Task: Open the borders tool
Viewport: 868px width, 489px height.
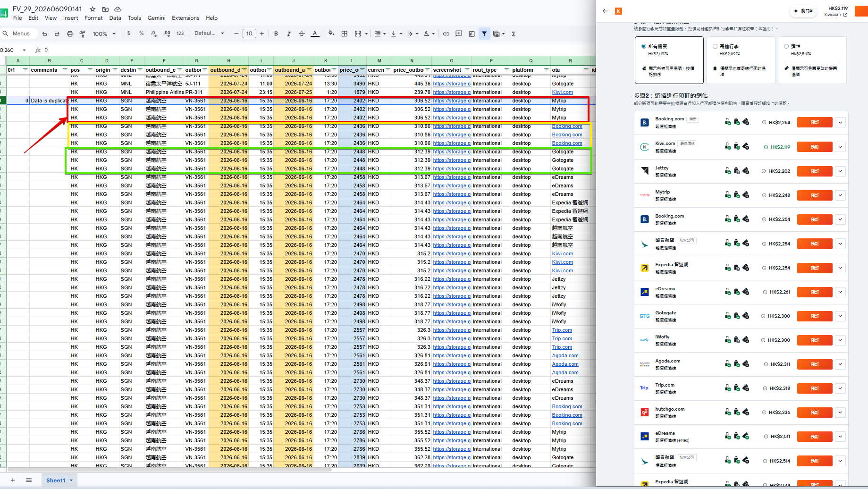Action: click(345, 34)
